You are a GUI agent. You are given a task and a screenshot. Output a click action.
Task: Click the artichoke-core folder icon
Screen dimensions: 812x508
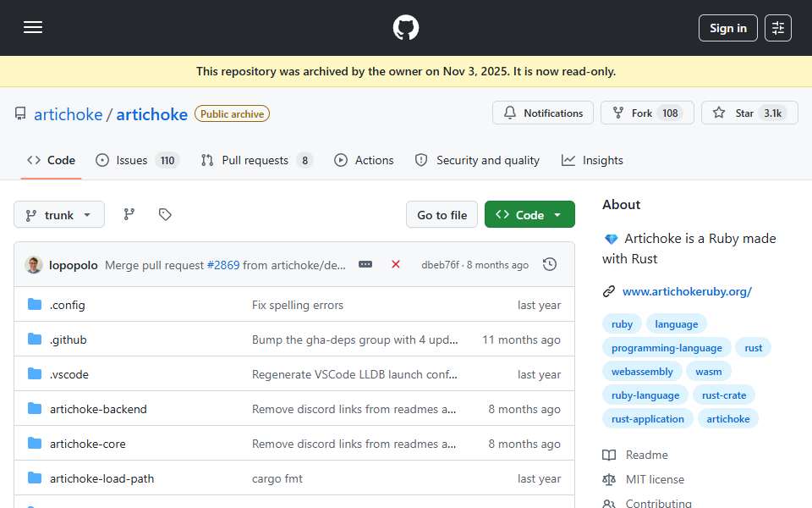click(35, 443)
